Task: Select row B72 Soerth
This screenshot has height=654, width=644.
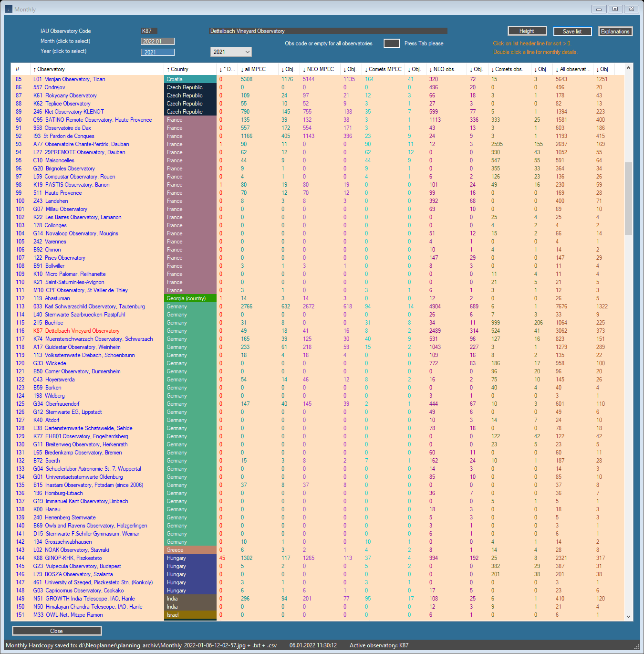Action: click(x=317, y=461)
